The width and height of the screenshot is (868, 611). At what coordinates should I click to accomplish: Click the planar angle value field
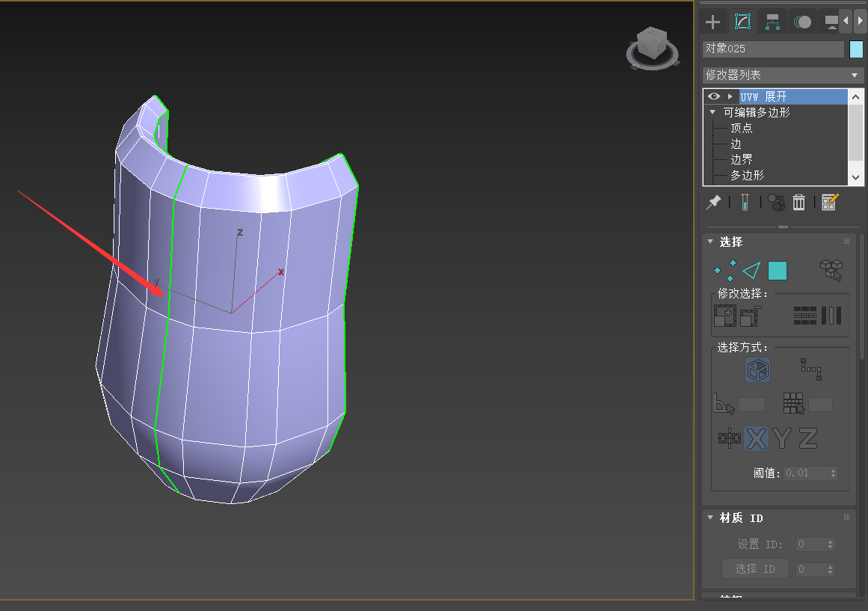tap(752, 405)
